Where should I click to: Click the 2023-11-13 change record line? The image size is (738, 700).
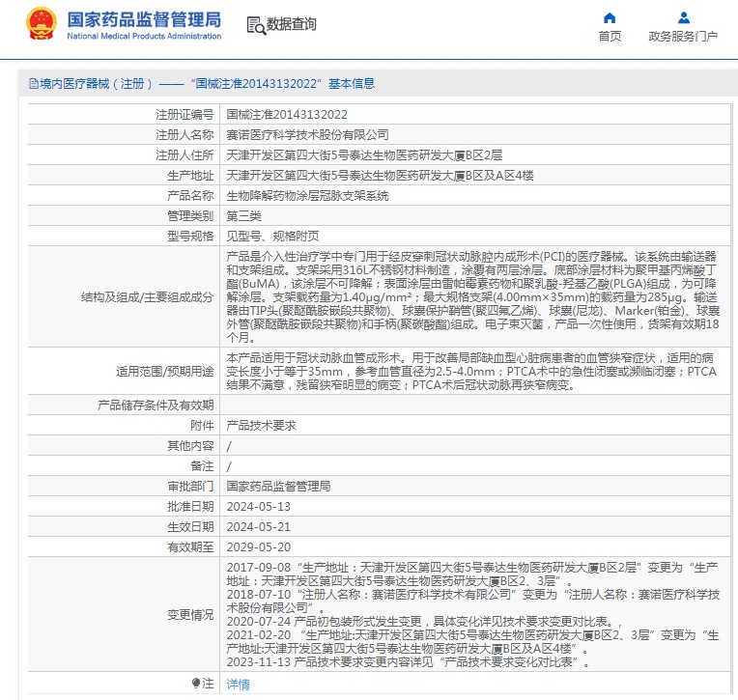[408, 662]
